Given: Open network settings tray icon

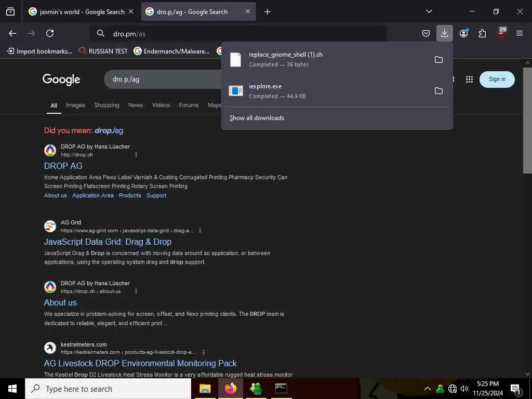Looking at the screenshot, I should 453,389.
